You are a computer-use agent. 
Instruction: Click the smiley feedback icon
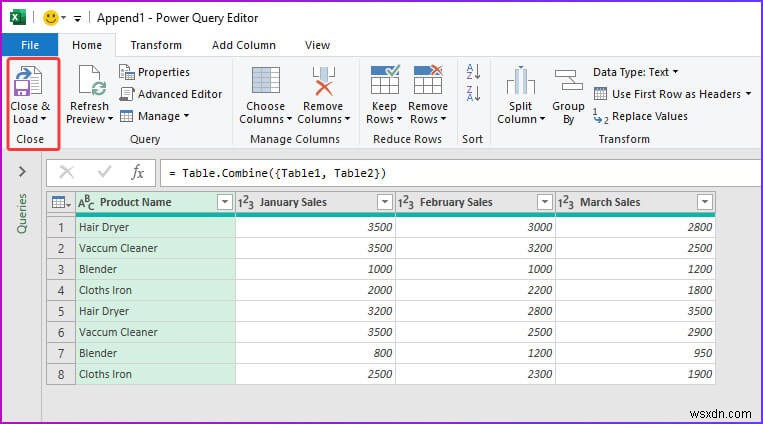[50, 18]
